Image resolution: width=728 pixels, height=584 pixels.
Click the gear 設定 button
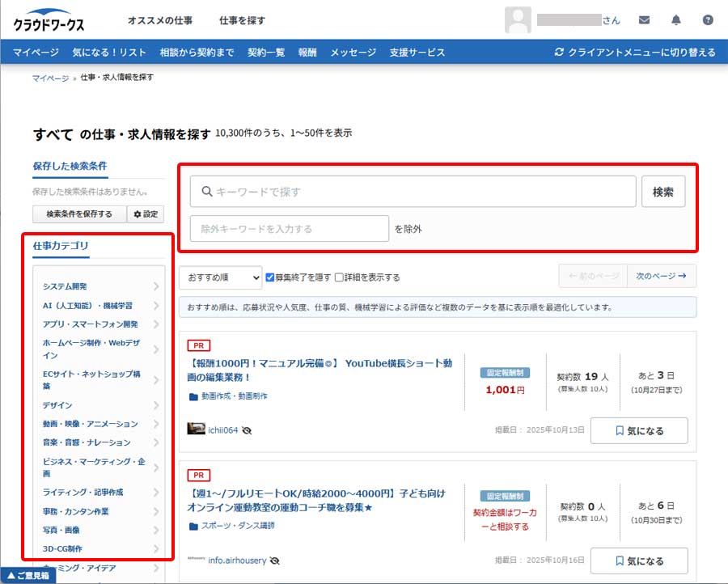pyautogui.click(x=146, y=214)
